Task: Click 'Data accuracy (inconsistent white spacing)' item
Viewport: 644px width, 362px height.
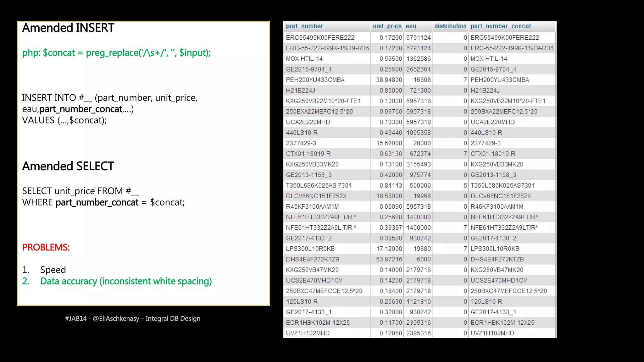Action: click(x=126, y=281)
